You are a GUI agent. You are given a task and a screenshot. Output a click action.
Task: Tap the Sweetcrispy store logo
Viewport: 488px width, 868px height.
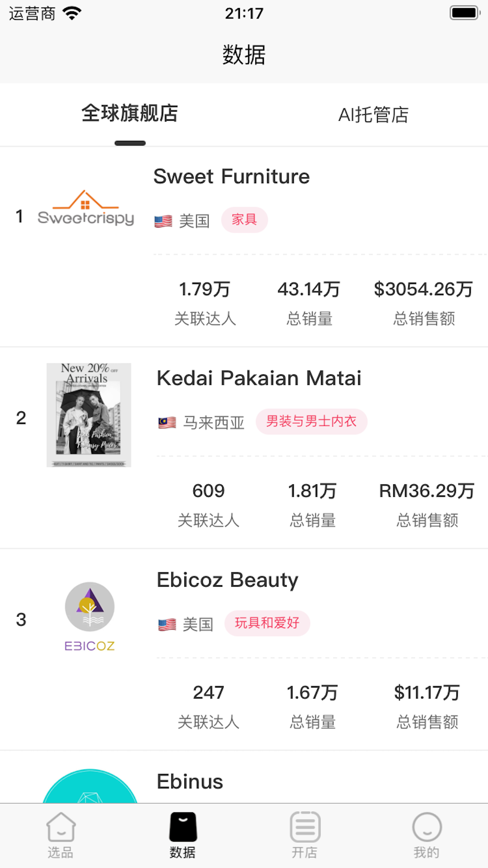pos(86,209)
